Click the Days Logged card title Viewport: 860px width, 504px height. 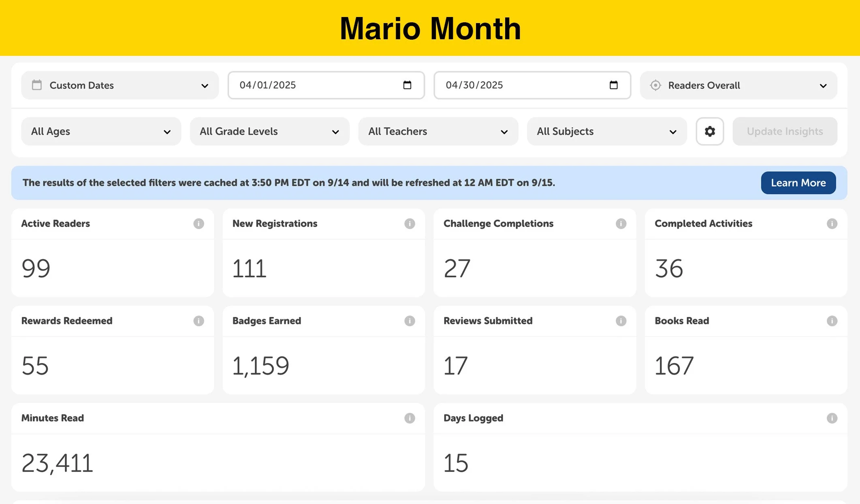pos(473,418)
